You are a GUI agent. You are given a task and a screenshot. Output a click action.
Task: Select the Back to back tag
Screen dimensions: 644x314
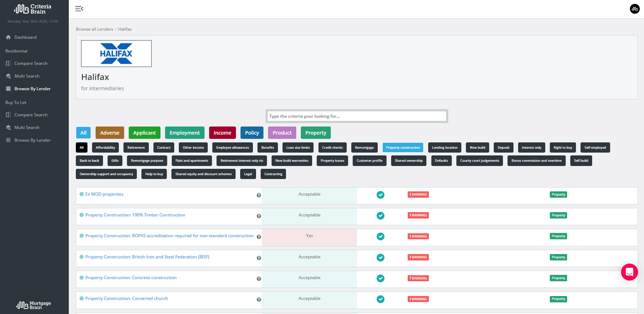[x=89, y=161]
